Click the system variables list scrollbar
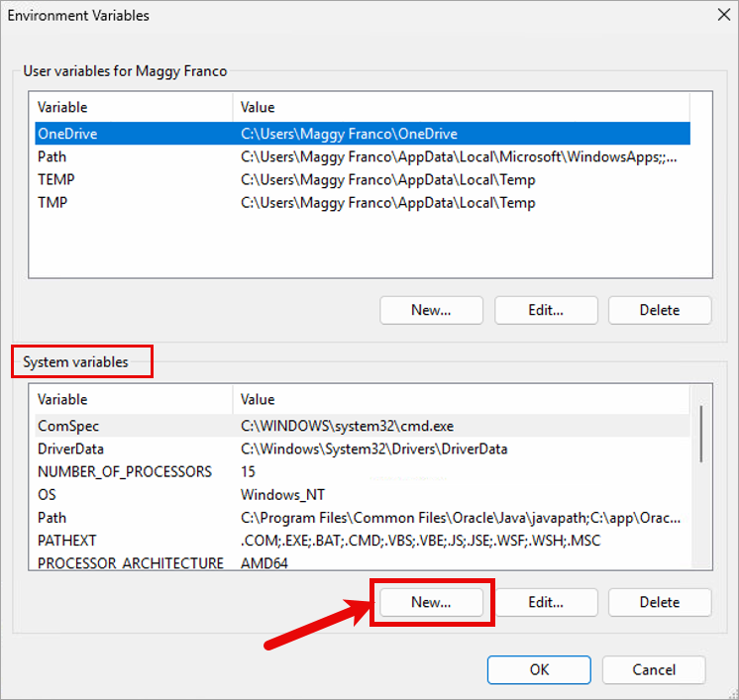 702,434
